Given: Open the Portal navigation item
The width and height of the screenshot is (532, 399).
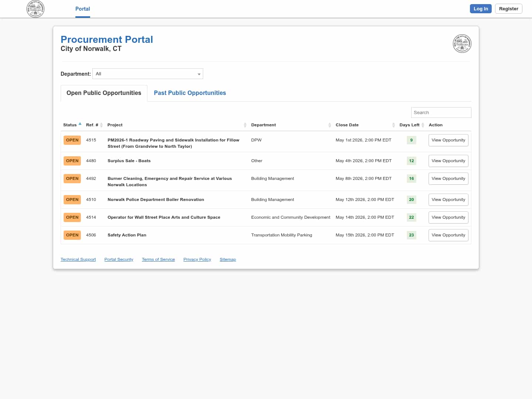Looking at the screenshot, I should [x=83, y=9].
